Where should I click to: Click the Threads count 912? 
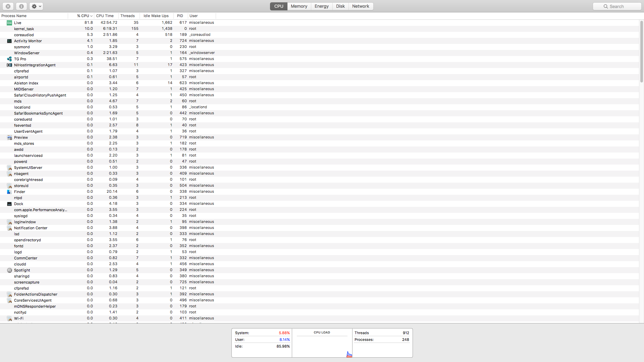pos(406,333)
